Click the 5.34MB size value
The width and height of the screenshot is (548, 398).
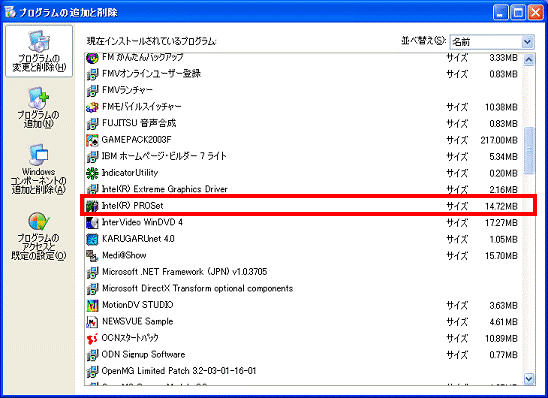503,157
